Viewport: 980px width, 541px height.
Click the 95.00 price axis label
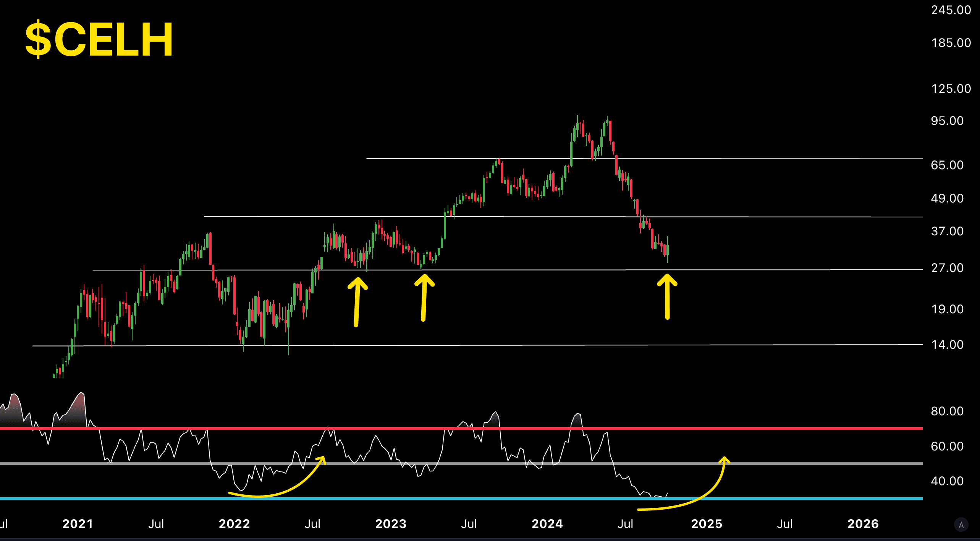point(947,121)
